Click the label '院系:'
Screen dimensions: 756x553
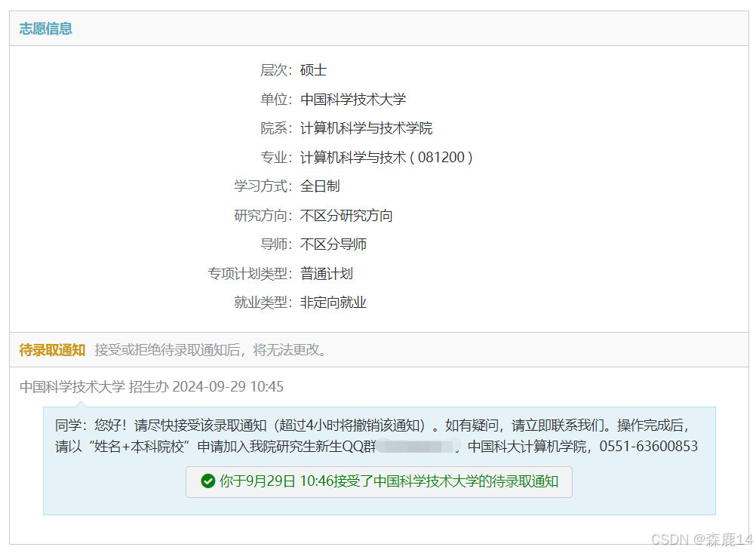click(276, 128)
